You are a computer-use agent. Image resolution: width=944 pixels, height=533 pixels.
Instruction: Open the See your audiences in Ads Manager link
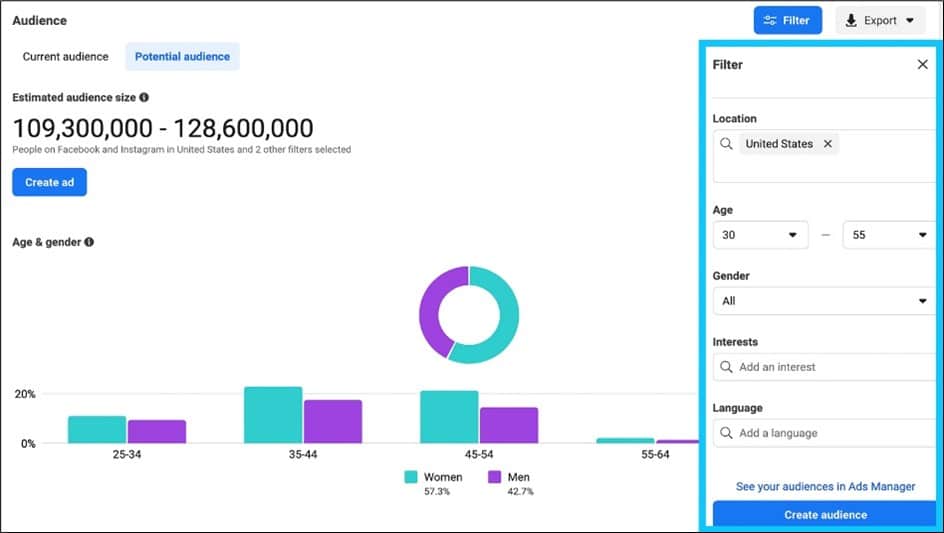(x=825, y=487)
